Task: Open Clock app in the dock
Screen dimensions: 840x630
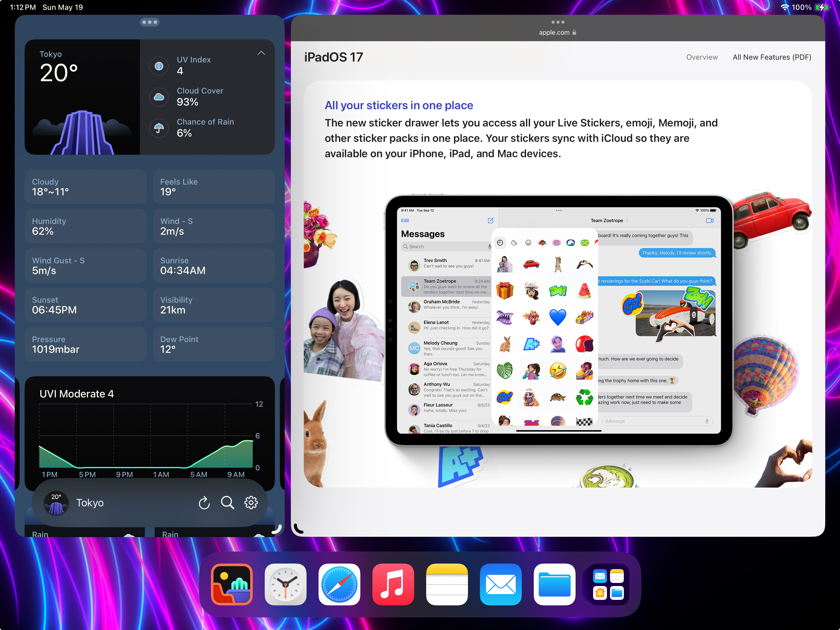Action: (x=286, y=584)
